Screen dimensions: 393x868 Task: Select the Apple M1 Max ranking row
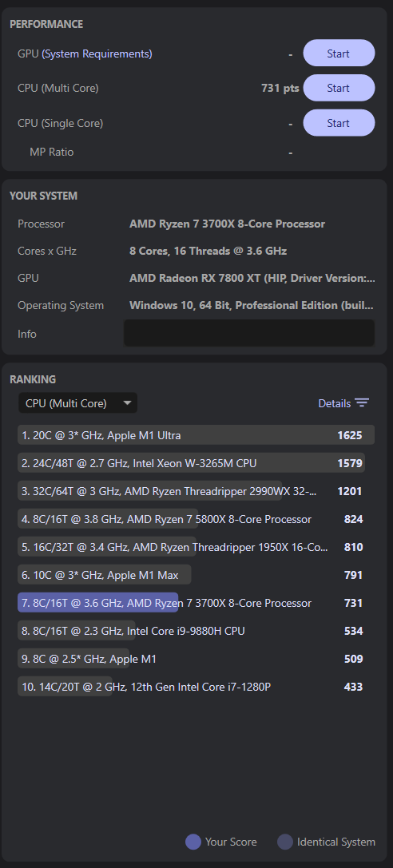[196, 575]
